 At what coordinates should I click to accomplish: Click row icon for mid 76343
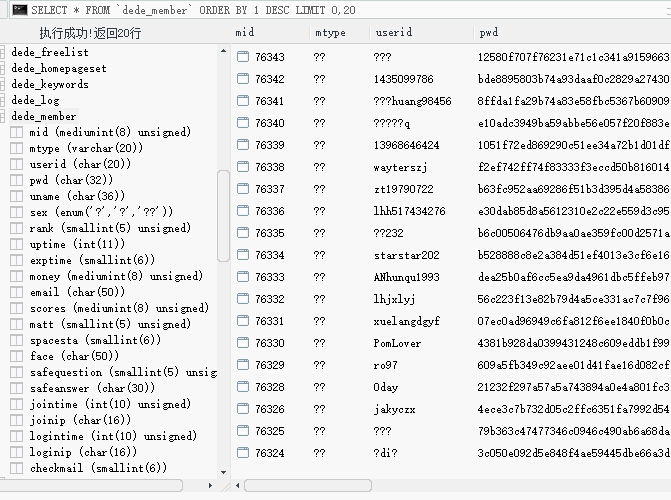(243, 57)
